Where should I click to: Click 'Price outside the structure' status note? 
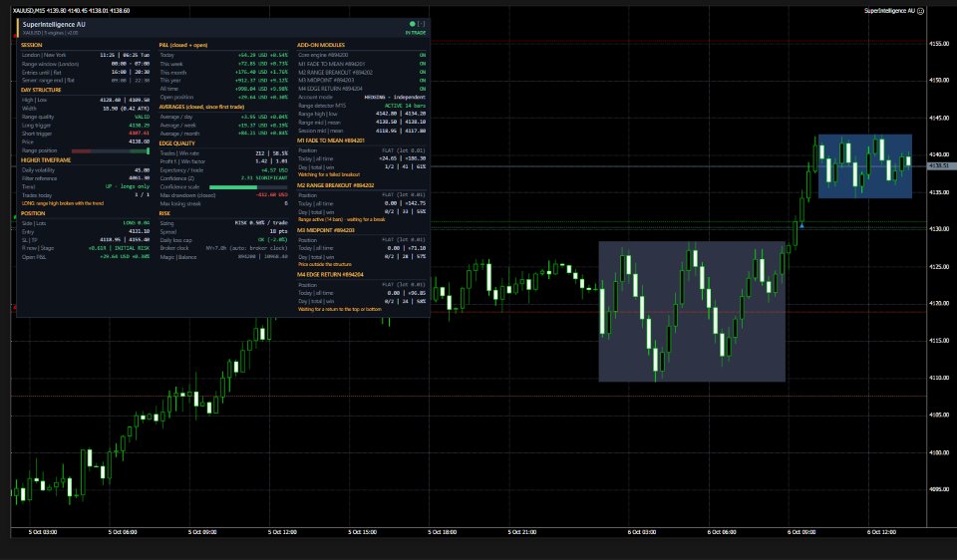click(x=325, y=264)
